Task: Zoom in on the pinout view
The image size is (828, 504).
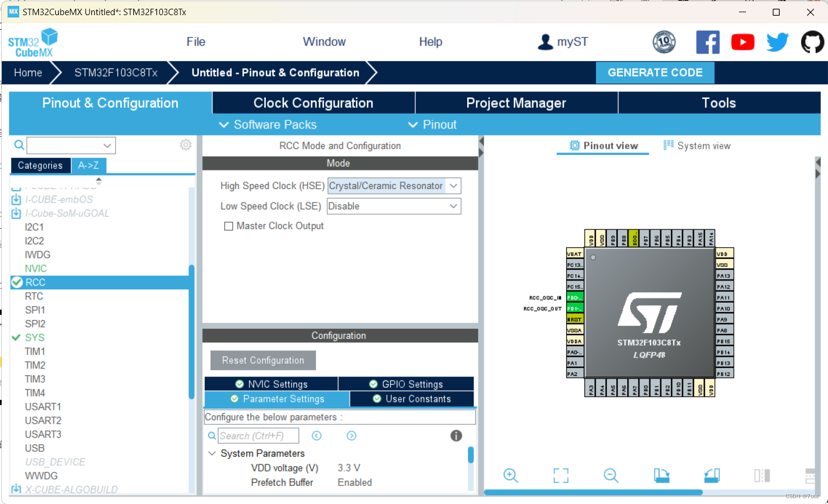Action: (x=510, y=475)
